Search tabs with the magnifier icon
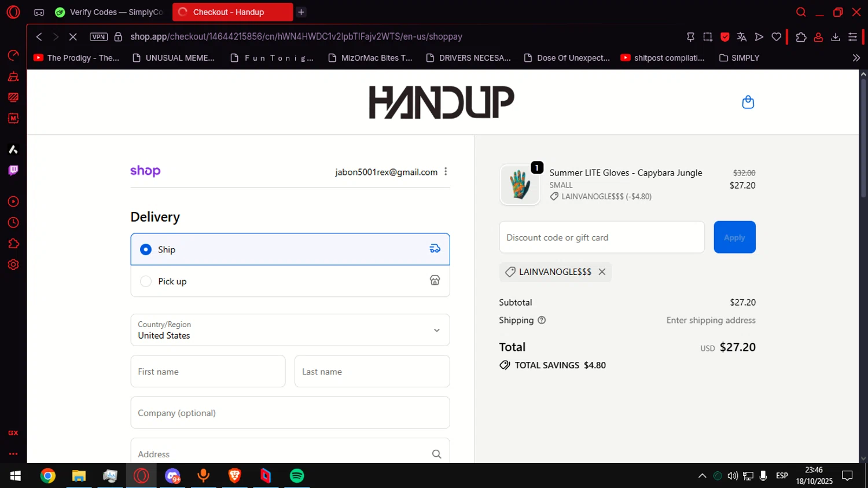 [x=801, y=12]
